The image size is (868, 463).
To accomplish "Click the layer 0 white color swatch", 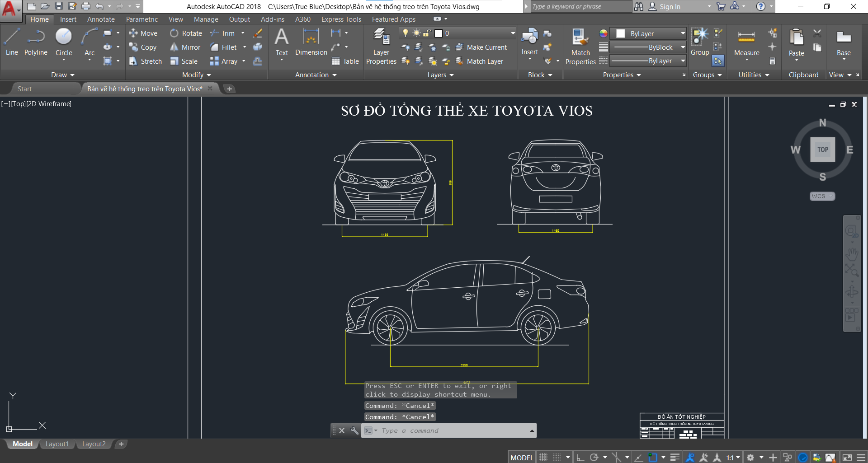I will tap(438, 33).
